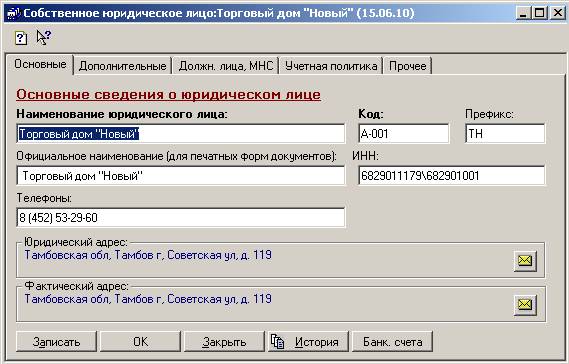This screenshot has height=364, width=569.
Task: Click into the Код field
Action: (x=404, y=134)
